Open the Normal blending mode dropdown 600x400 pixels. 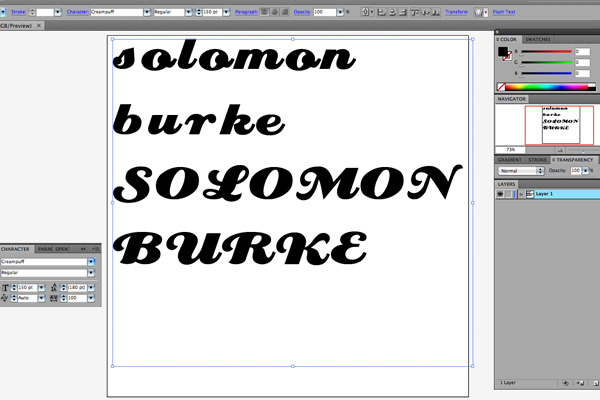tap(521, 171)
